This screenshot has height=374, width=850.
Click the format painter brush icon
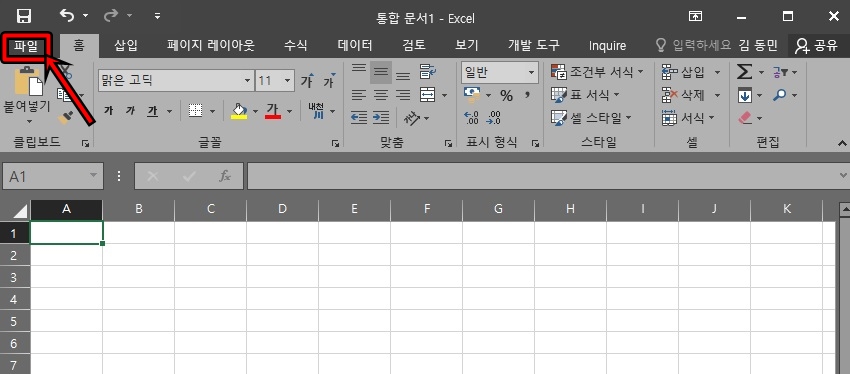tap(66, 117)
